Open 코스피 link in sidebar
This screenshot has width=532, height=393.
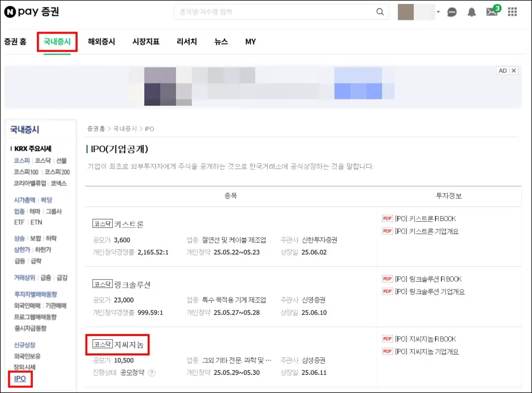click(x=22, y=161)
